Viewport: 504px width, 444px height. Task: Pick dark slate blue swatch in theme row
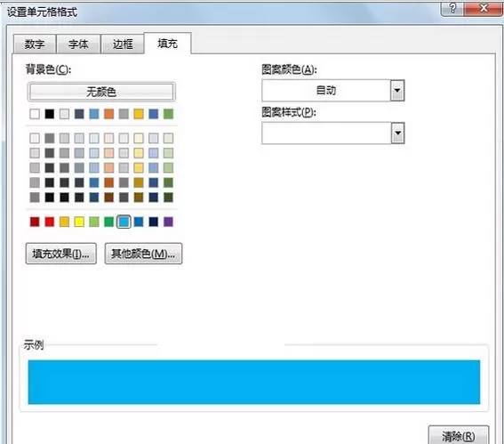click(x=79, y=114)
